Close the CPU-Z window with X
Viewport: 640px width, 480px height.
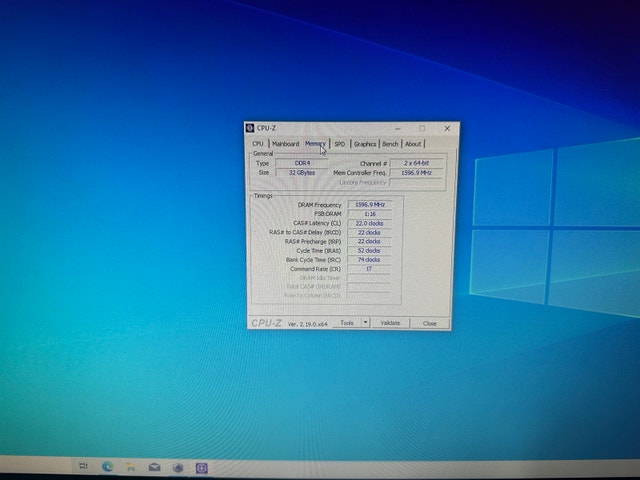[447, 129]
